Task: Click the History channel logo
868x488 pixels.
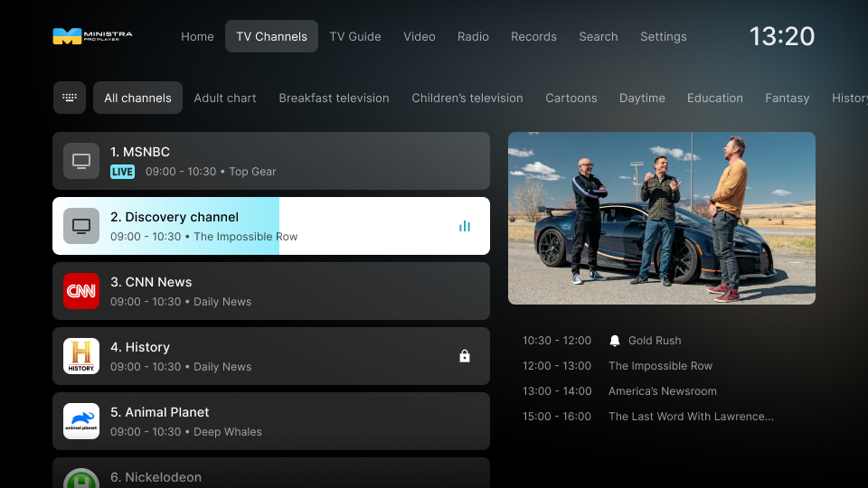Action: tap(81, 356)
